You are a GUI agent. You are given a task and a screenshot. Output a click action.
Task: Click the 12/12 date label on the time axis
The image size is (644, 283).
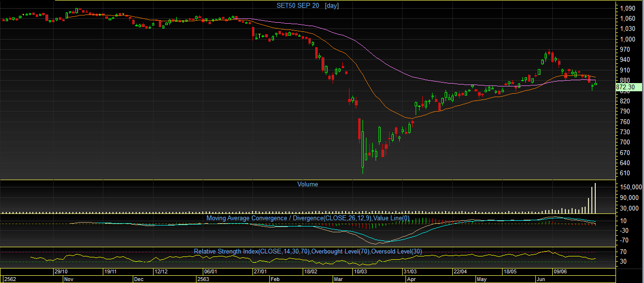(x=161, y=272)
